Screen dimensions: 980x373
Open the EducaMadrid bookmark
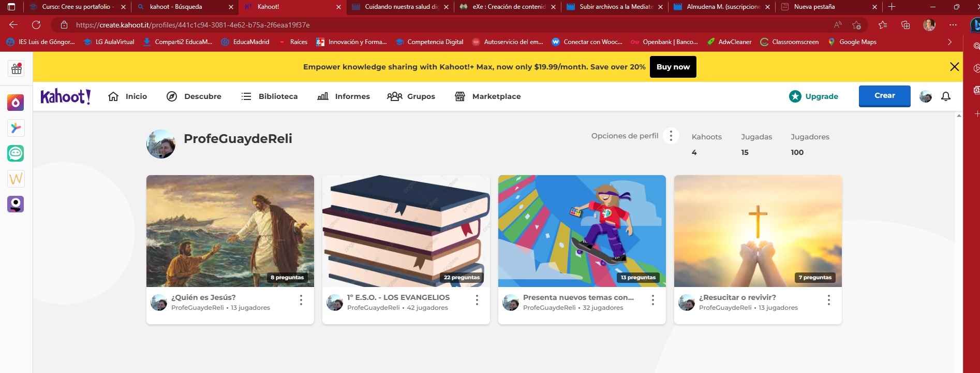[245, 42]
